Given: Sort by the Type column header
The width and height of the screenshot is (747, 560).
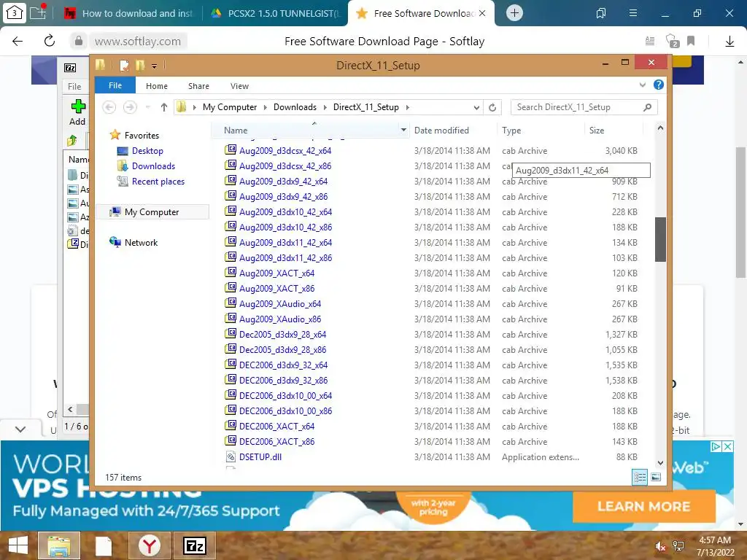Looking at the screenshot, I should [511, 131].
